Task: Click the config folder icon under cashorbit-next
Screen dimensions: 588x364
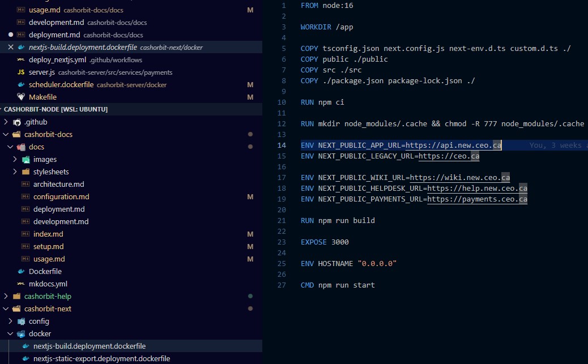Action: [x=22, y=322]
